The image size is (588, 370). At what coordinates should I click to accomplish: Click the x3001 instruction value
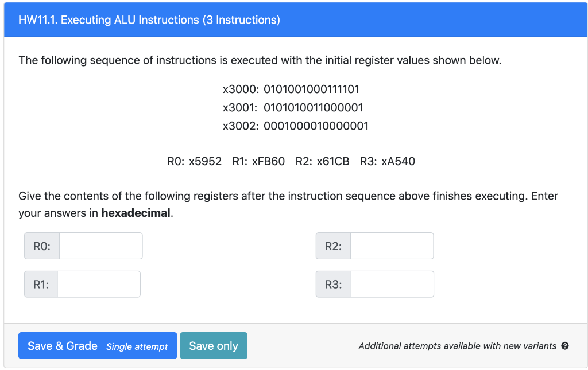coord(315,107)
